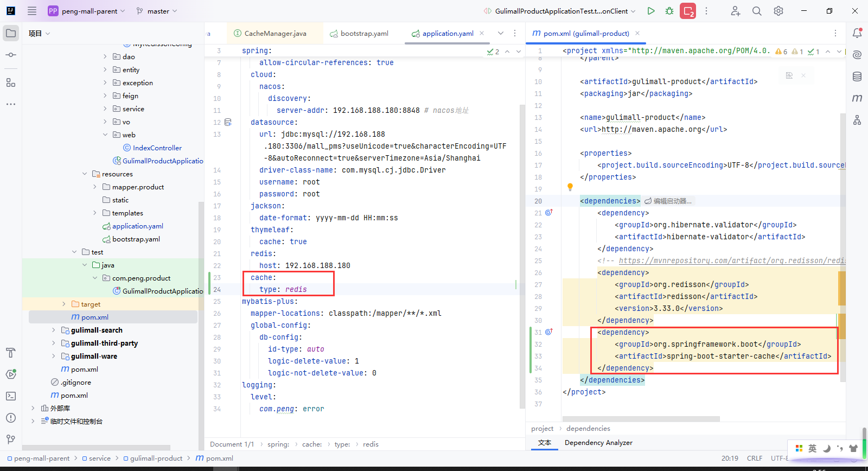Image resolution: width=868 pixels, height=471 pixels.
Task: Open the Notifications bell
Action: tap(857, 33)
